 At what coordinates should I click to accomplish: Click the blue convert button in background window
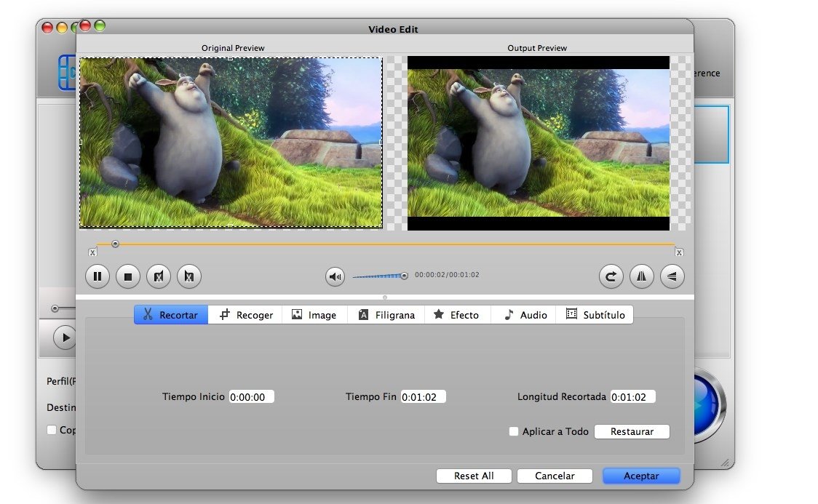click(x=708, y=404)
